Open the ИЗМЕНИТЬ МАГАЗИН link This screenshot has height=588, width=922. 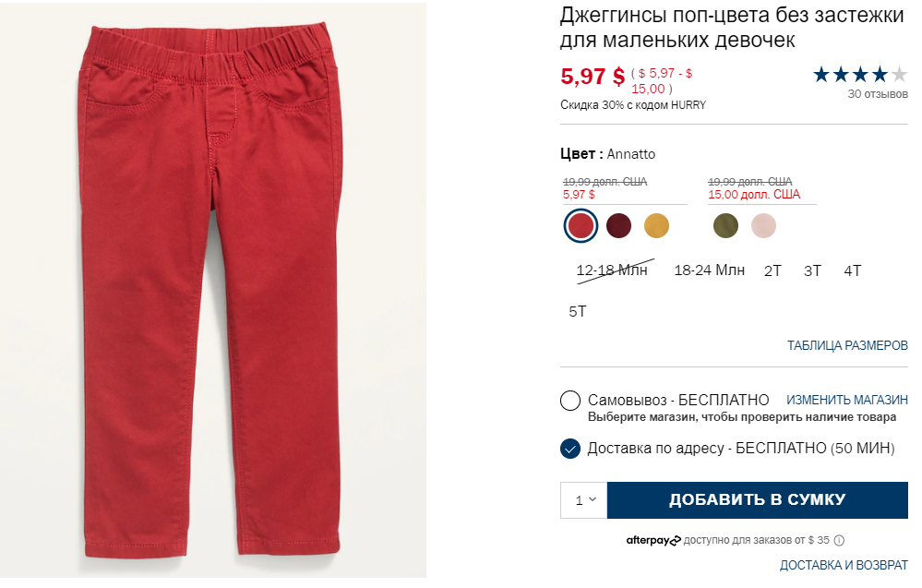tap(846, 401)
